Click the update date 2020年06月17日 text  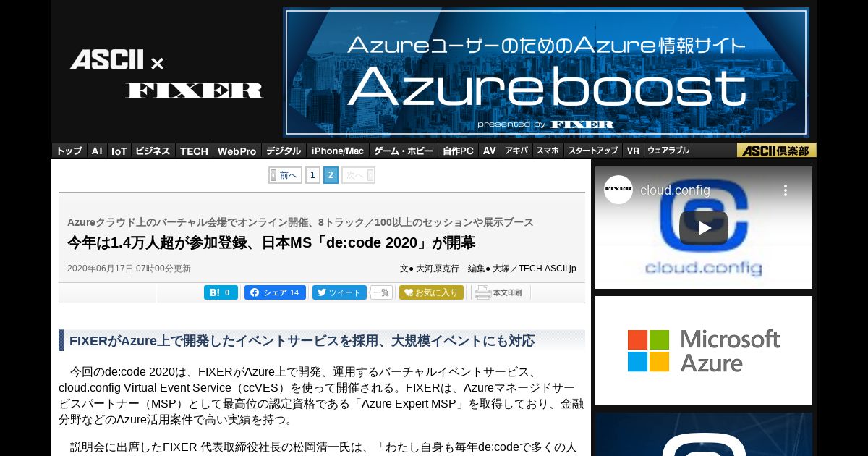pyautogui.click(x=129, y=269)
